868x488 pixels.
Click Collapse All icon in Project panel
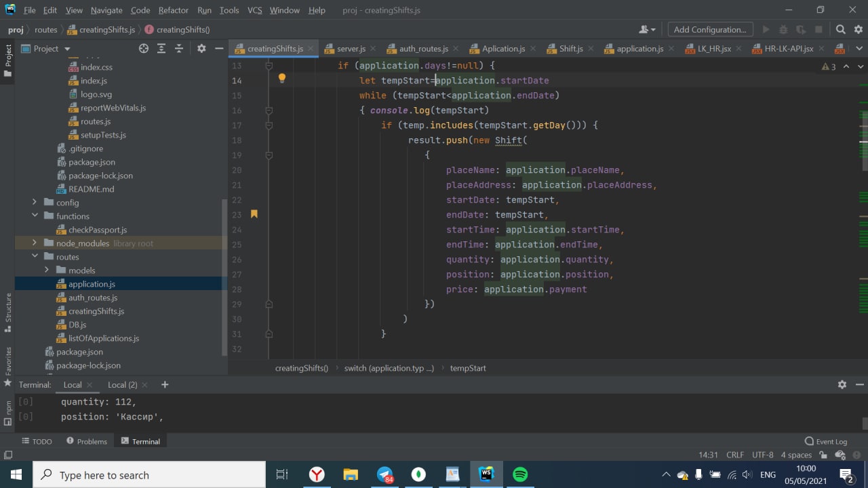(x=179, y=49)
